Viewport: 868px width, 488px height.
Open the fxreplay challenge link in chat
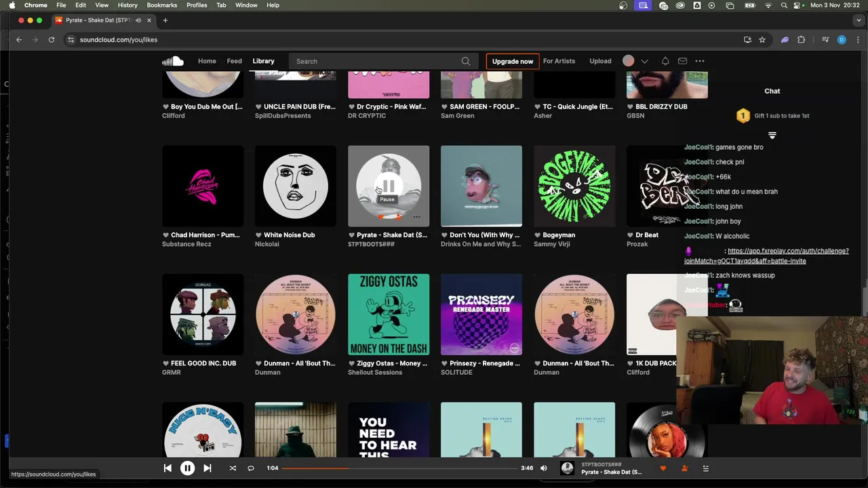click(x=766, y=256)
